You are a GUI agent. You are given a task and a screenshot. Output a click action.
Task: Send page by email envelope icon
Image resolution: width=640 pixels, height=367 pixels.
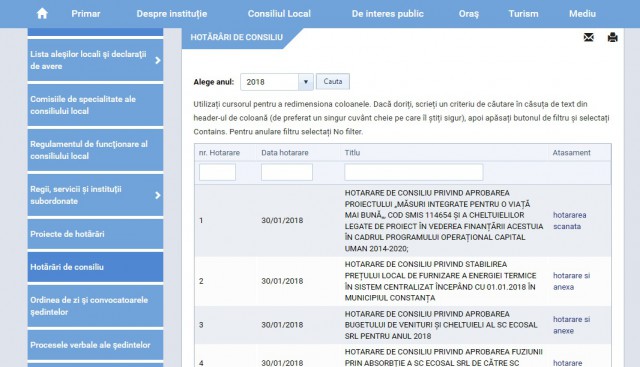[x=589, y=38]
